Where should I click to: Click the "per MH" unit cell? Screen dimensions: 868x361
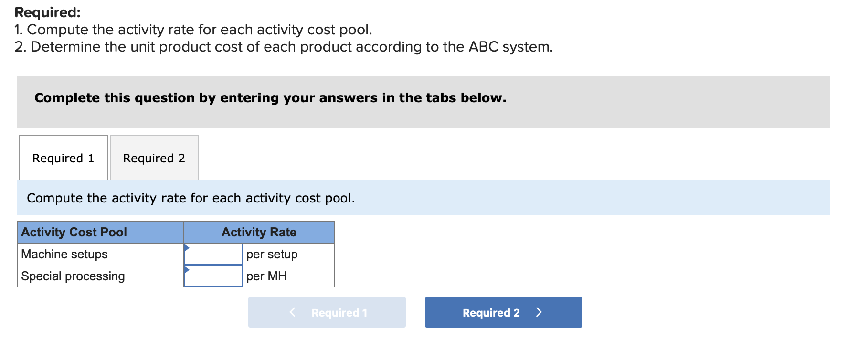266,276
